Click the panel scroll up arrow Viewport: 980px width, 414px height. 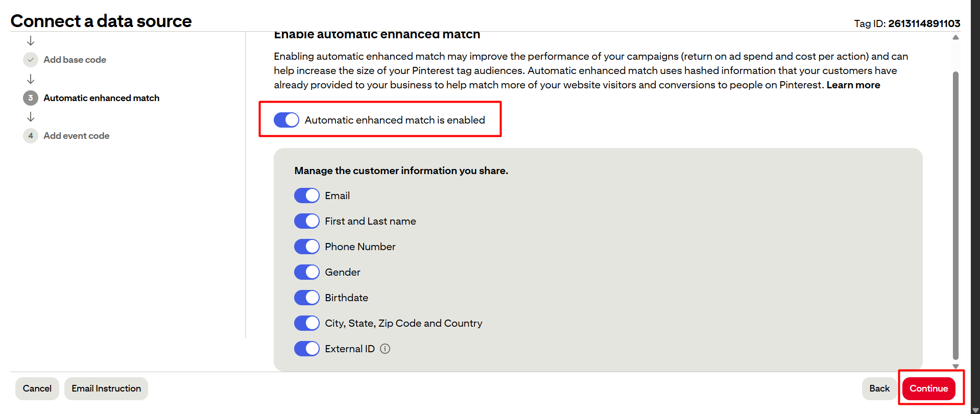[x=955, y=37]
